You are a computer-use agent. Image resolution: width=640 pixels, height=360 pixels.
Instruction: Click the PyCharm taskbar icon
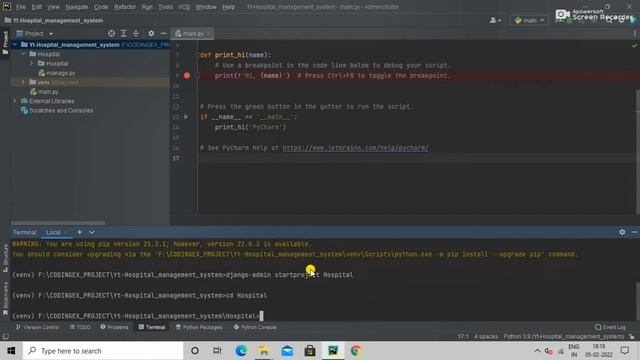click(333, 351)
